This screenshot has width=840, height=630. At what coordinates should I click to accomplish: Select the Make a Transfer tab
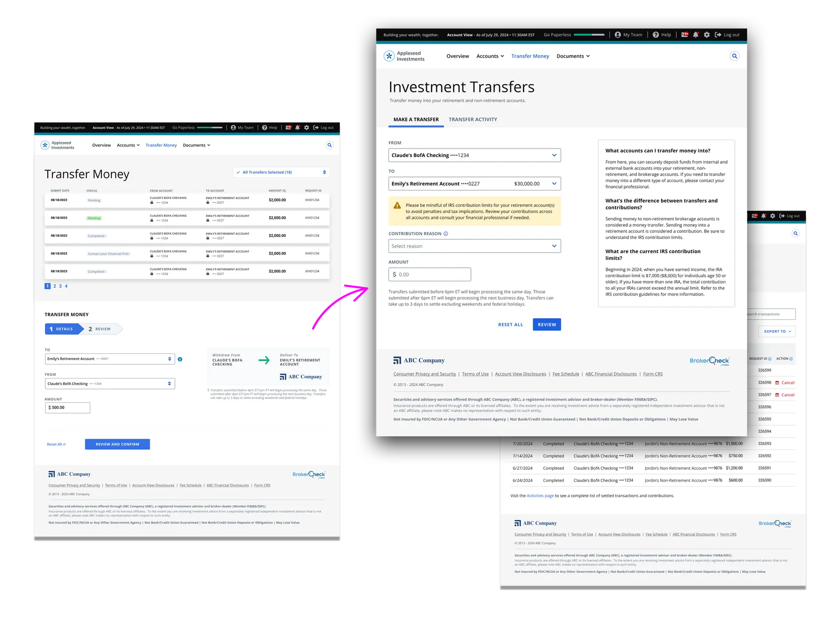(416, 120)
